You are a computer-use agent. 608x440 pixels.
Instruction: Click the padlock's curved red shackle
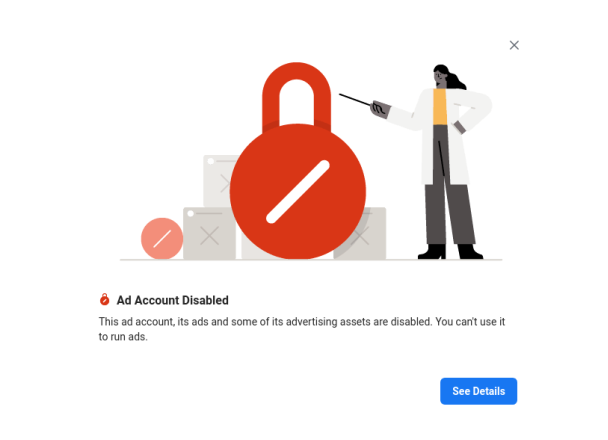pyautogui.click(x=296, y=95)
